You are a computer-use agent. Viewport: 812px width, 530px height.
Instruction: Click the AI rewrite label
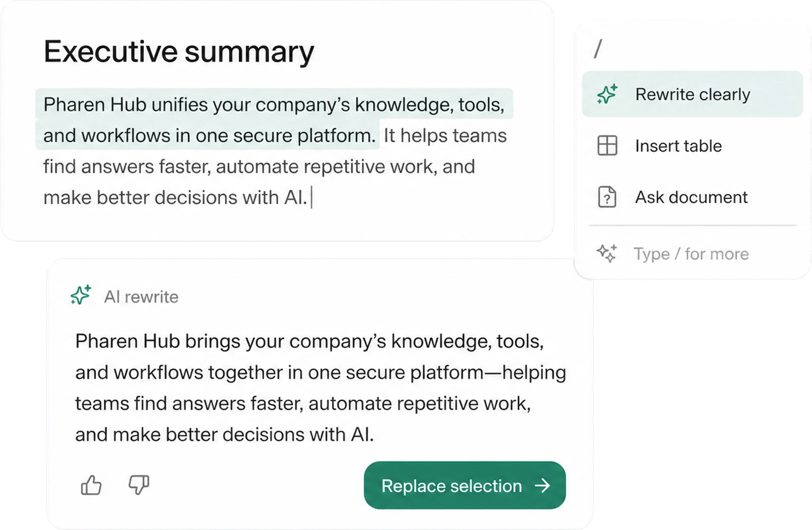[x=141, y=297]
